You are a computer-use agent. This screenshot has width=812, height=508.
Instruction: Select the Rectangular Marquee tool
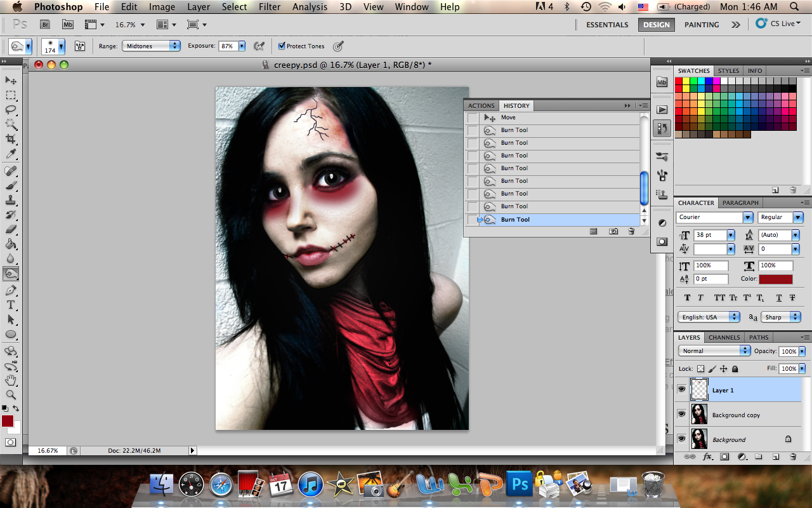pyautogui.click(x=11, y=95)
